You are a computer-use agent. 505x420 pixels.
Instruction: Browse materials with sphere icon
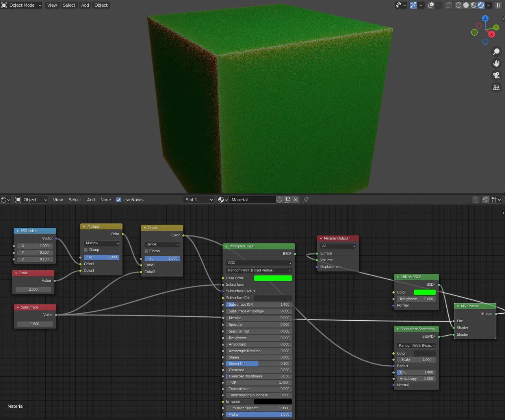[223, 200]
